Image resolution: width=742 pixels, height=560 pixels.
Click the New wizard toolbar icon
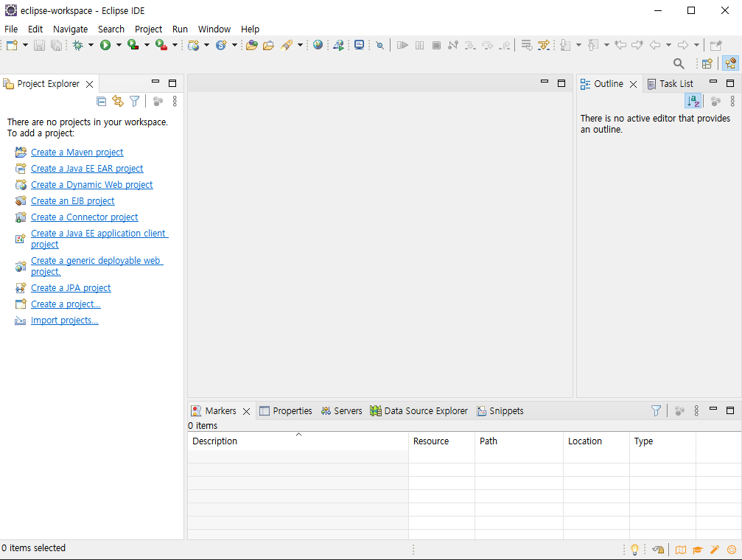click(x=13, y=45)
